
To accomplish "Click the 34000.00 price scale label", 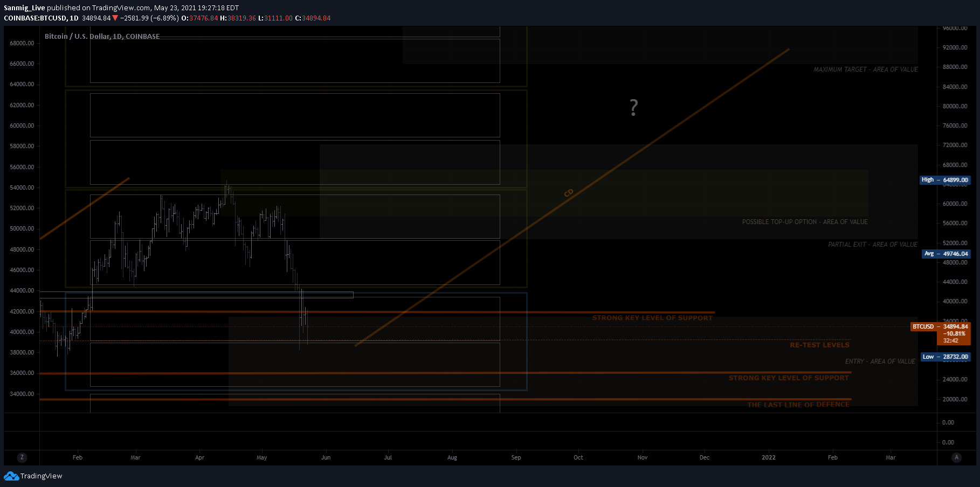I will (22, 394).
